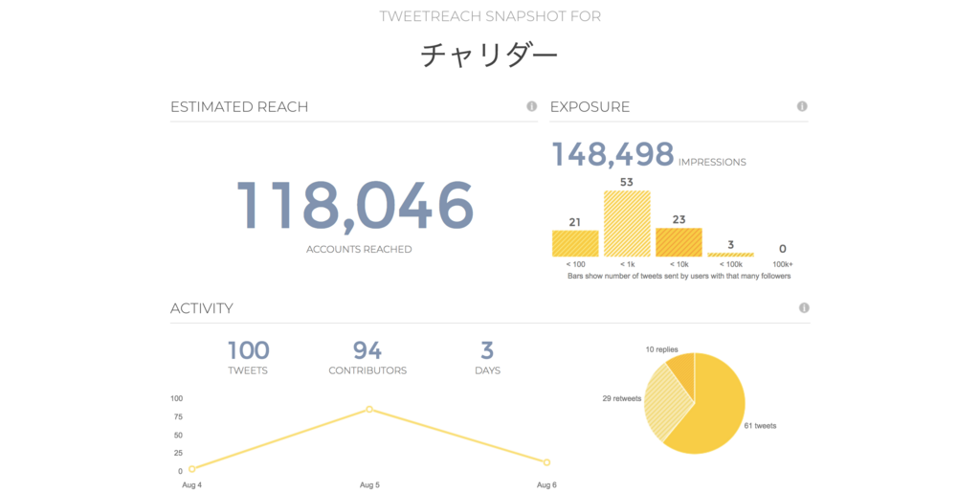Click the 148,498 impressions figure
Image resolution: width=980 pixels, height=493 pixels.
[x=613, y=154]
